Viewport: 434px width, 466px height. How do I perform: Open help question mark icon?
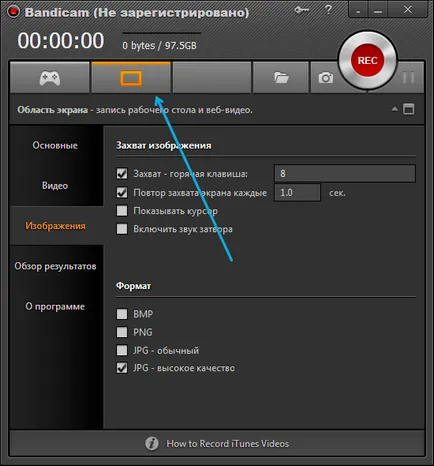[328, 10]
